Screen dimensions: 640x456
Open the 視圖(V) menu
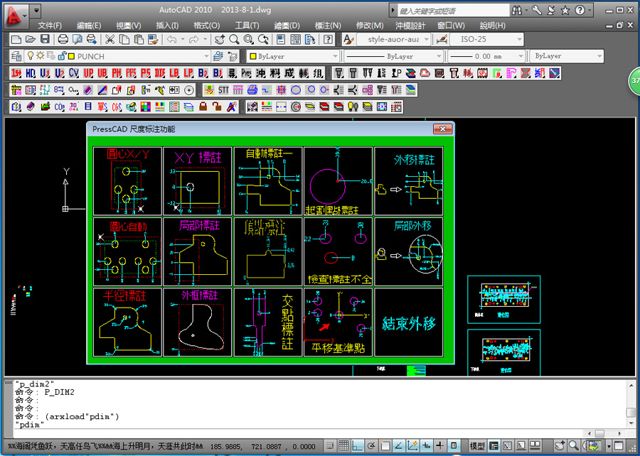(x=129, y=26)
